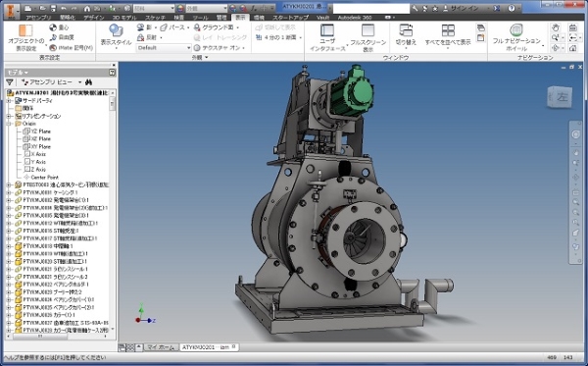
Task: Expand the サードパーティ tree node
Action: point(9,101)
